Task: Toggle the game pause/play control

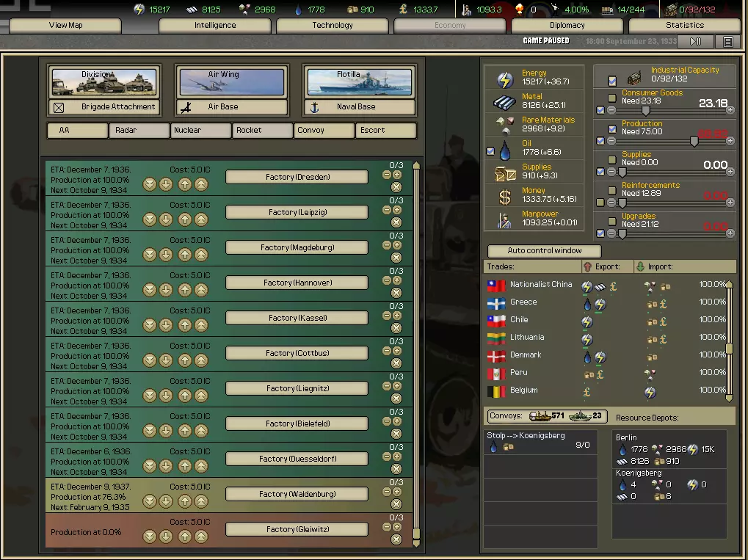Action: click(x=696, y=42)
